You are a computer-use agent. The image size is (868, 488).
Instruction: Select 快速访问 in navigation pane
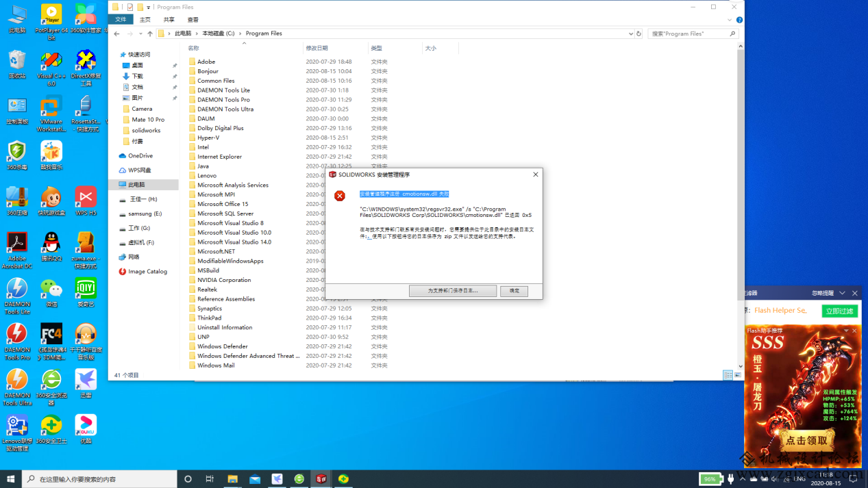point(138,55)
